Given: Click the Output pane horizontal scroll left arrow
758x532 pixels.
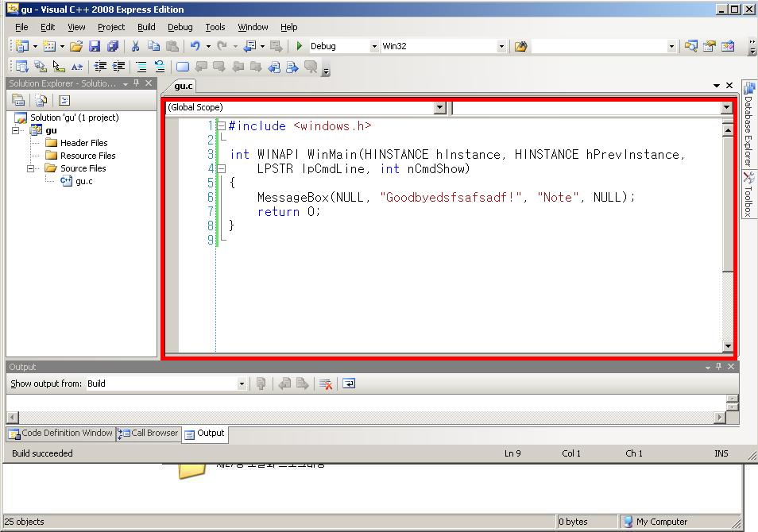Looking at the screenshot, I should tap(13, 417).
